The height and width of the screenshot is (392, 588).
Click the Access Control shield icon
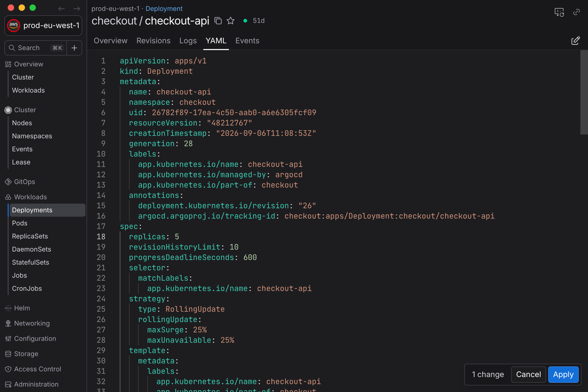point(8,369)
